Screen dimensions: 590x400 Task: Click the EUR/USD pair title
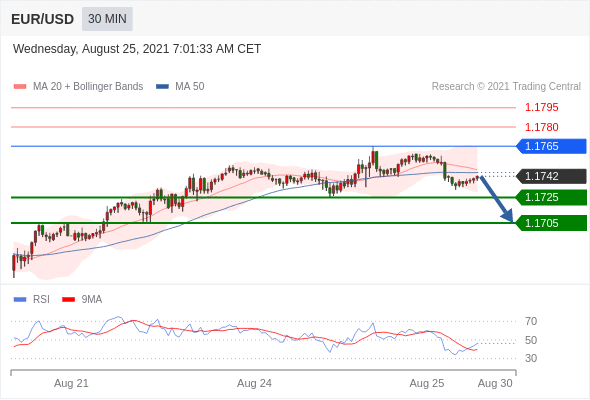(x=43, y=19)
